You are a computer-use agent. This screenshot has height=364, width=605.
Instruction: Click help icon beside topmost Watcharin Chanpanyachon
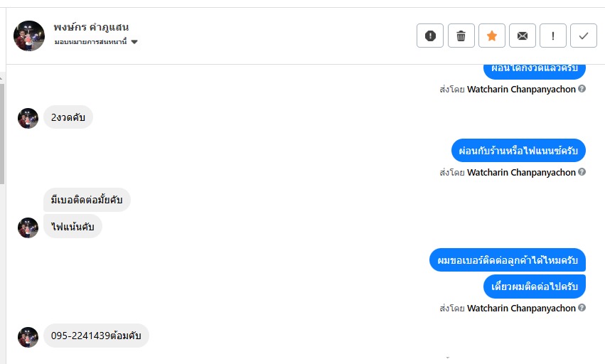[582, 89]
